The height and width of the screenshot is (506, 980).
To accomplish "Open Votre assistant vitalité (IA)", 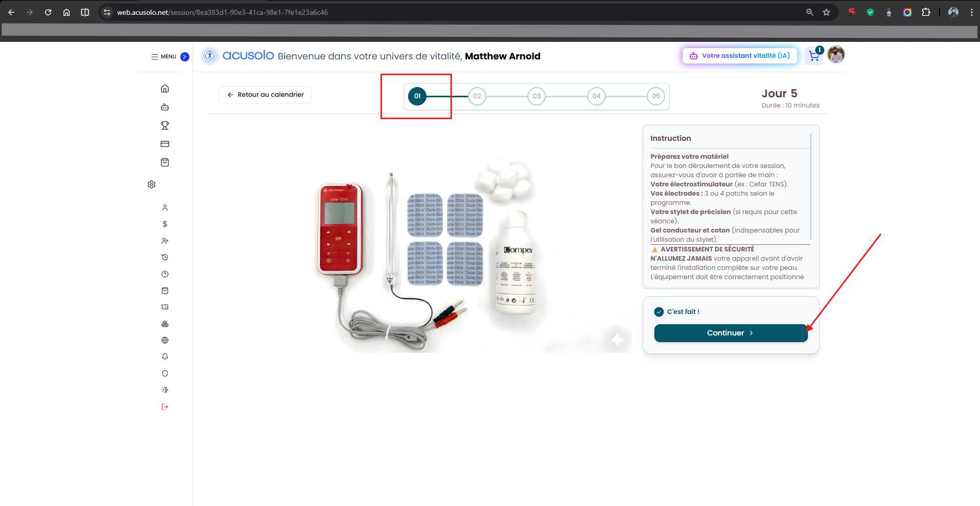I will [740, 56].
